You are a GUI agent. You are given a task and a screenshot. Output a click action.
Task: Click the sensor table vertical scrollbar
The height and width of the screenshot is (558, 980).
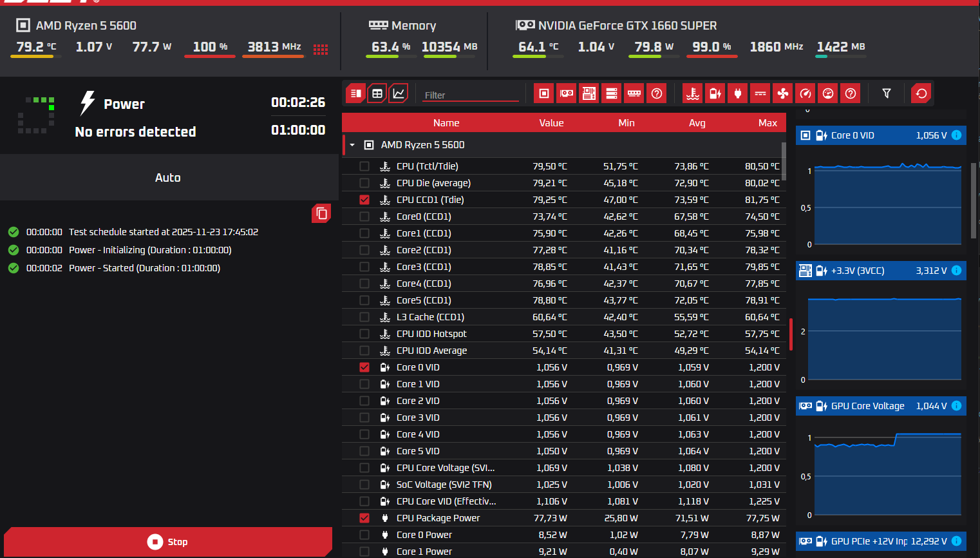tap(784, 161)
